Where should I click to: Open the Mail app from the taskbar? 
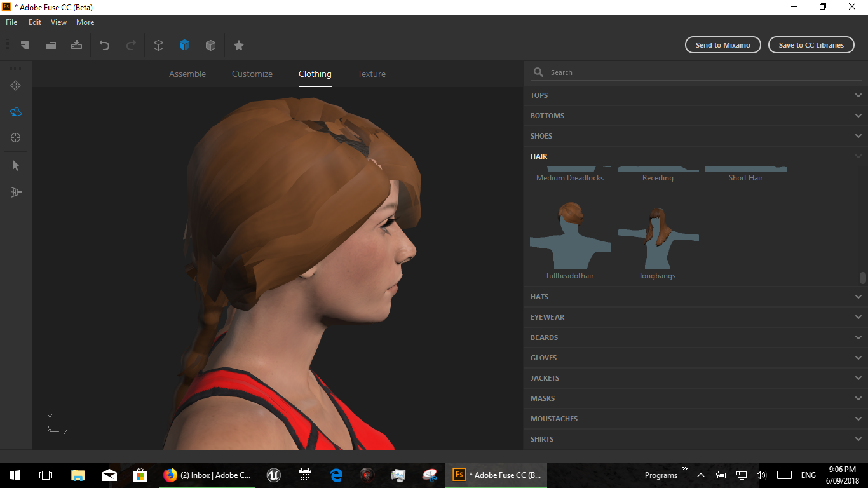point(109,475)
